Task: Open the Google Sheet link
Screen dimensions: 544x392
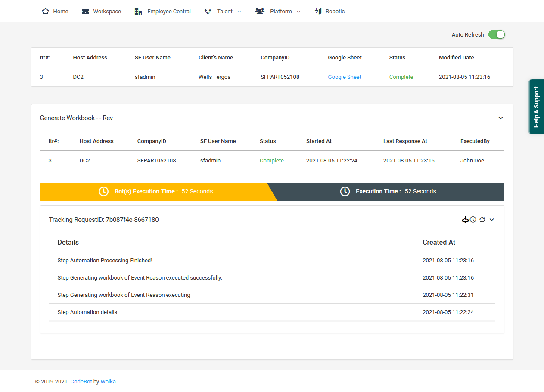Action: tap(345, 77)
